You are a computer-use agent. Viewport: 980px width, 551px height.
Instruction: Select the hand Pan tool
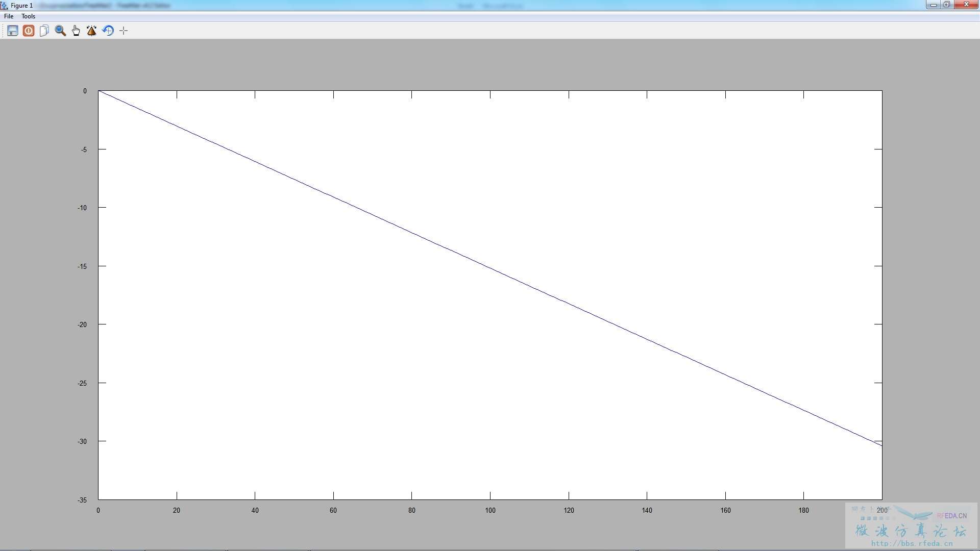click(x=76, y=31)
